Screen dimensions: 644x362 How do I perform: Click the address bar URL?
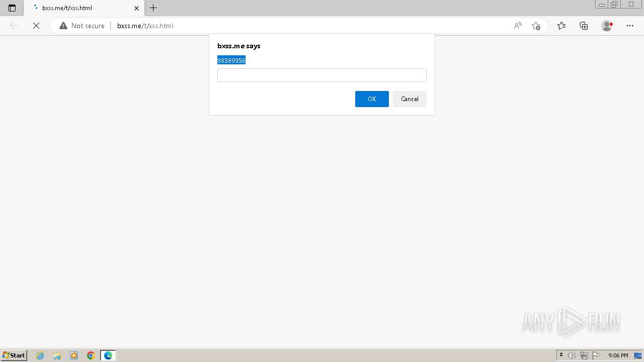pos(145,26)
